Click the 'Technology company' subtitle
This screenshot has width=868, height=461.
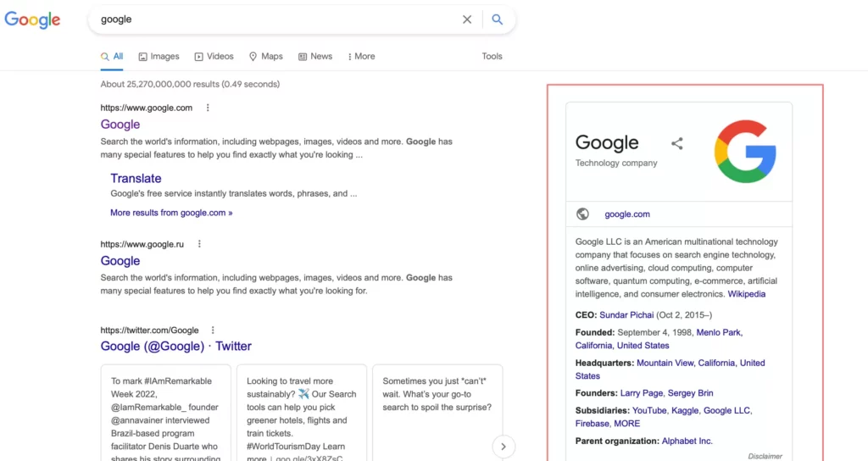click(x=616, y=164)
